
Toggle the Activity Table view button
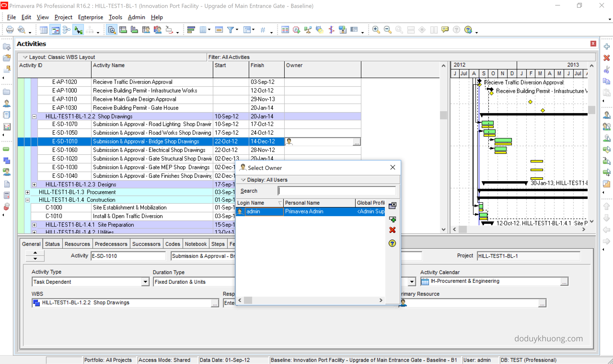pos(44,30)
